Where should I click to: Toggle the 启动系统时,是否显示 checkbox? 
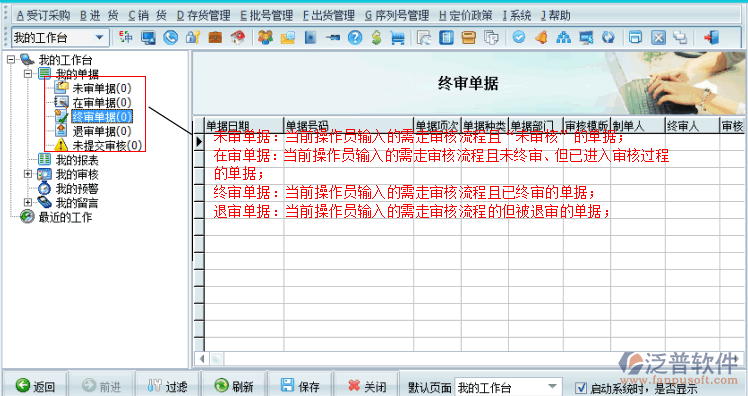[x=581, y=387]
